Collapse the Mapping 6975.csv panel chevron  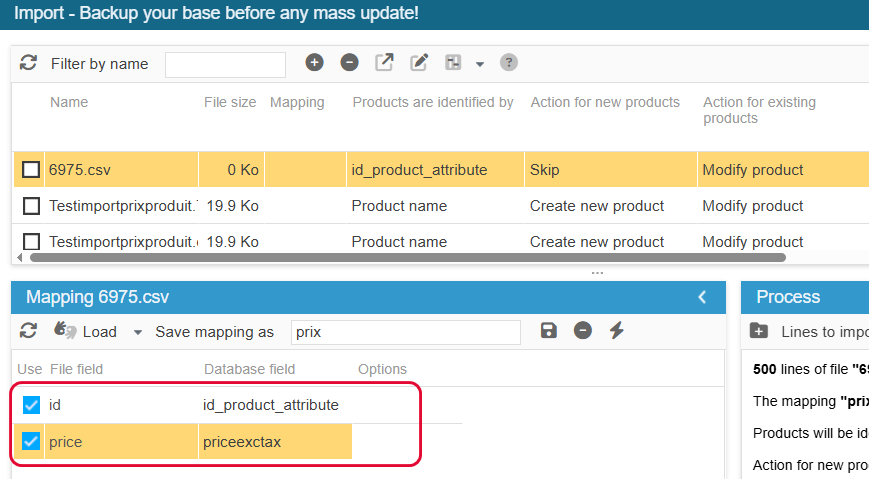pos(702,297)
